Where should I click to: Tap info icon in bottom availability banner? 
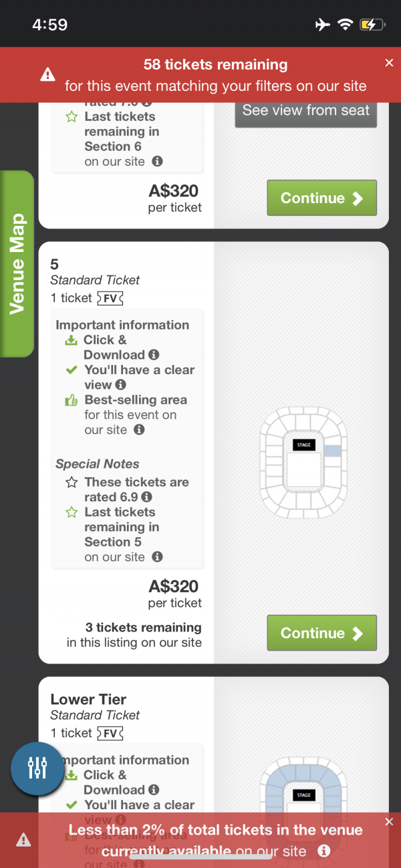(x=324, y=851)
